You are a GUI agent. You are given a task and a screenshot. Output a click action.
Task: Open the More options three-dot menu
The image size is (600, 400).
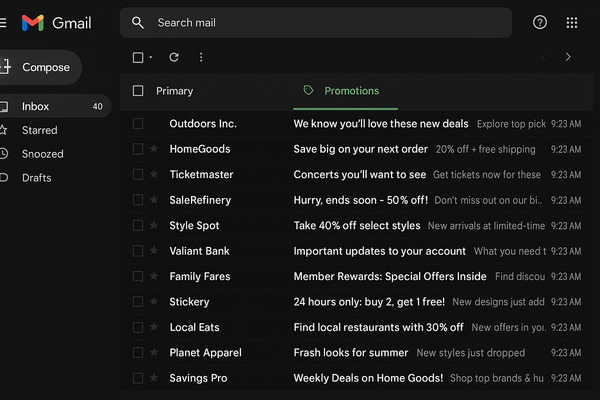coord(201,58)
